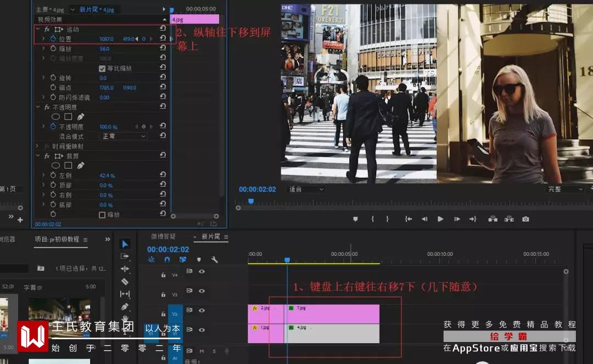
Task: Mark Out point in program monitor
Action: coord(387,219)
